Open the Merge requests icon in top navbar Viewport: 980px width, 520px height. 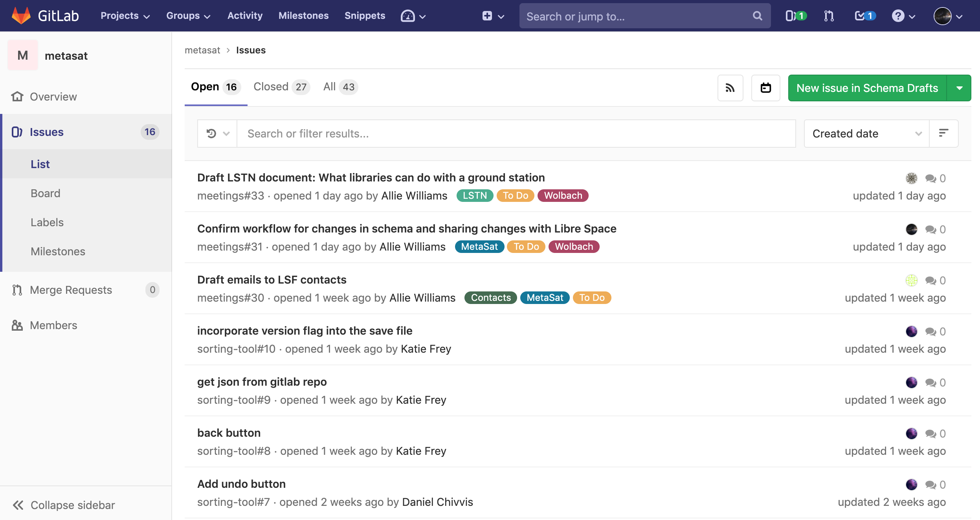point(829,16)
